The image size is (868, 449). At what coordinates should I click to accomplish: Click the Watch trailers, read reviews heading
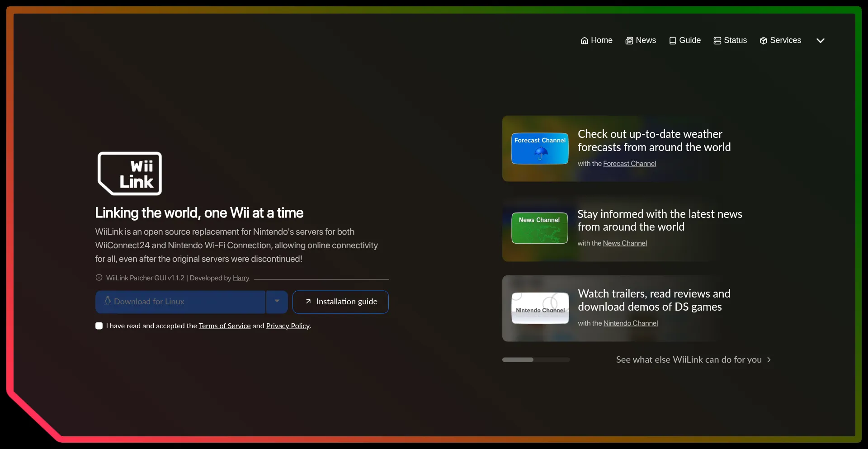[x=654, y=300]
